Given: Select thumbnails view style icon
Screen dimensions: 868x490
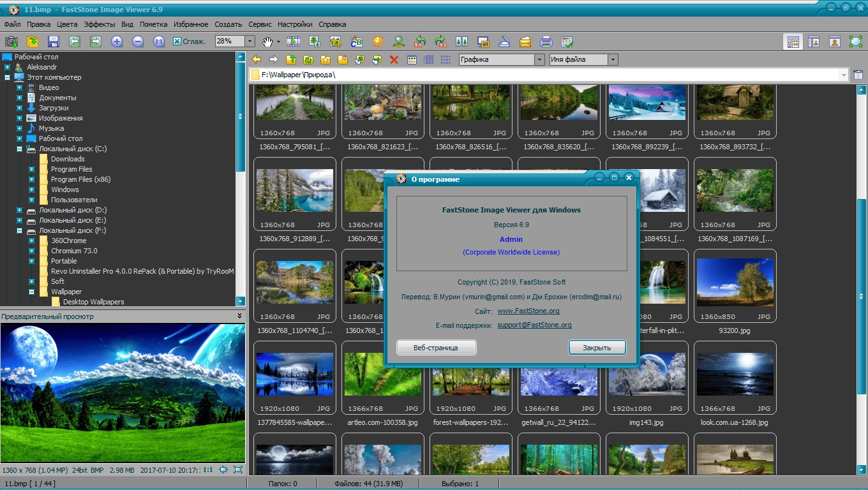Looking at the screenshot, I should [x=412, y=59].
